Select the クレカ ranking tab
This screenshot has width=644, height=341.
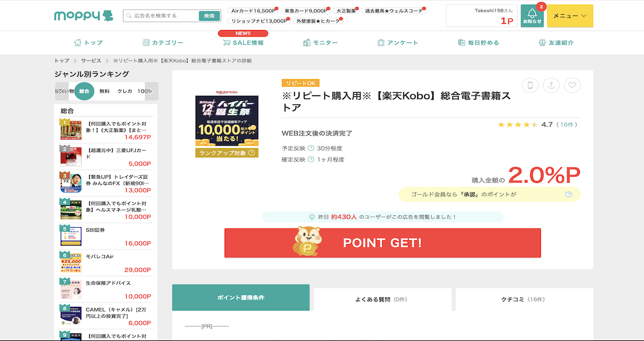pyautogui.click(x=124, y=91)
